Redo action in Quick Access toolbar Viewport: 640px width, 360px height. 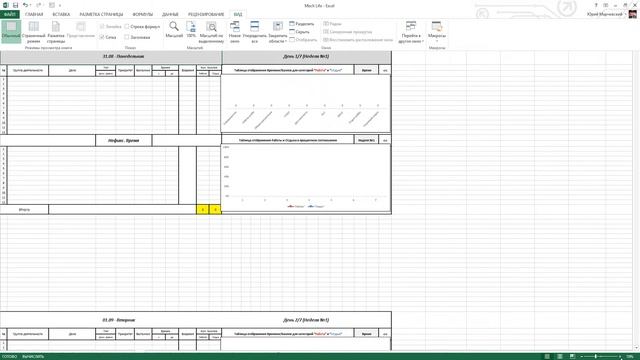click(x=39, y=5)
